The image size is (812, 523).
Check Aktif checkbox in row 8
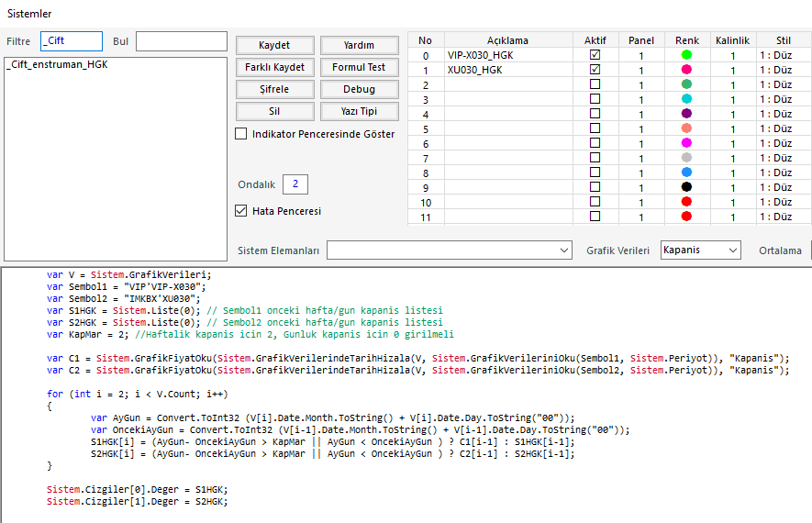[595, 172]
